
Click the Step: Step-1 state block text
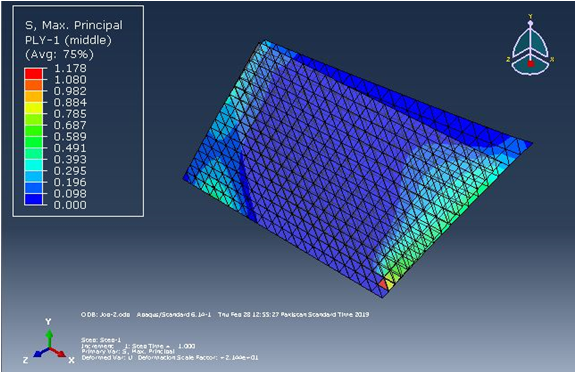pos(101,340)
